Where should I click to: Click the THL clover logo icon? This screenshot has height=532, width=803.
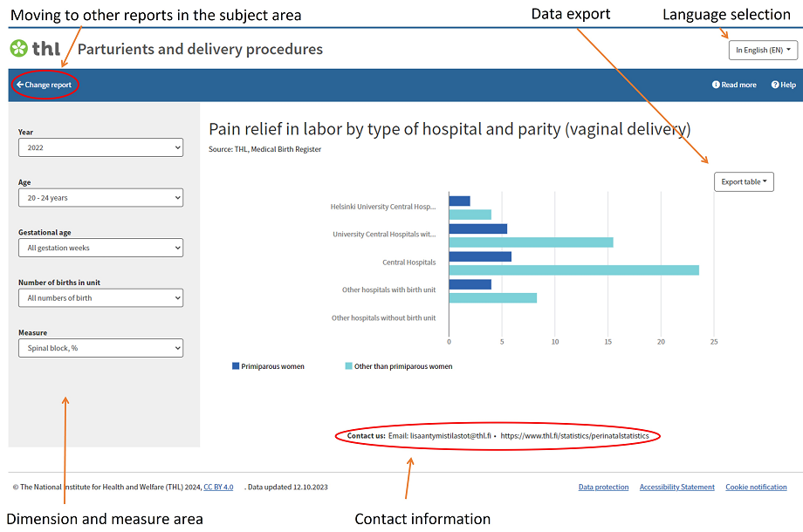click(x=21, y=48)
